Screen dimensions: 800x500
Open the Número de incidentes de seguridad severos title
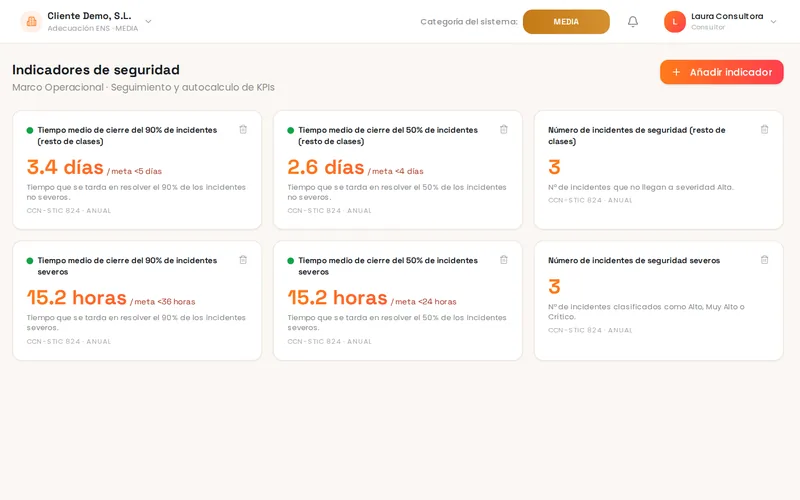[x=634, y=260]
